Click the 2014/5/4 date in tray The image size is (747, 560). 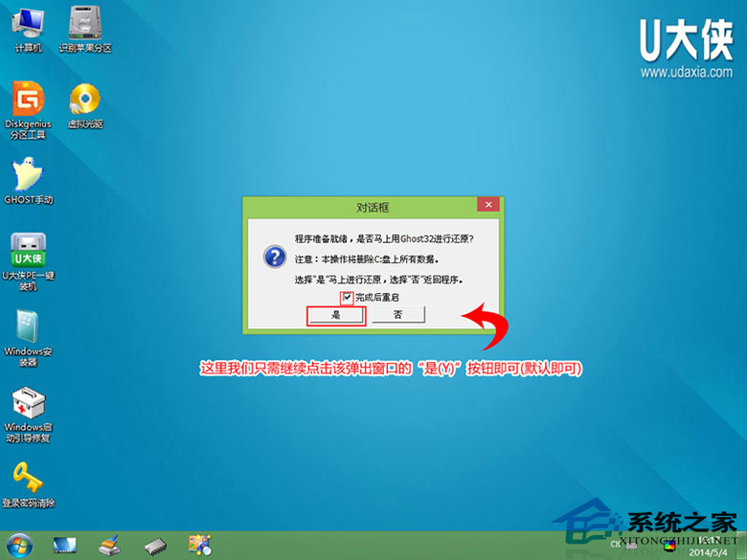[x=708, y=552]
